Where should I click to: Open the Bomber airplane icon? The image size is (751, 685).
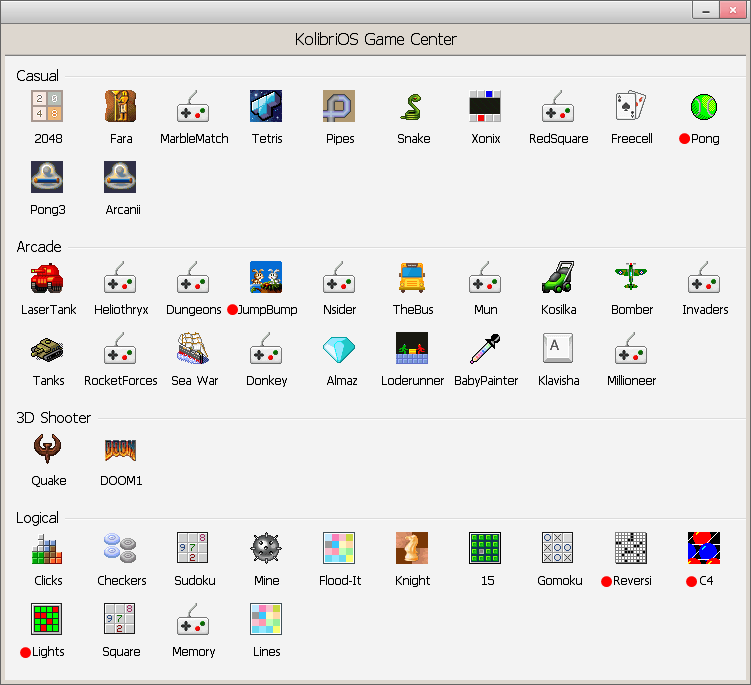(x=631, y=277)
